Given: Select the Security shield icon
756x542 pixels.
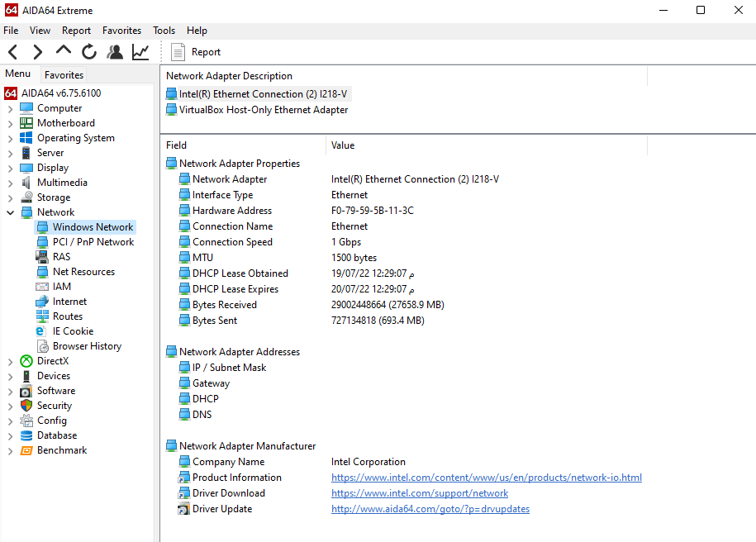Looking at the screenshot, I should point(26,406).
